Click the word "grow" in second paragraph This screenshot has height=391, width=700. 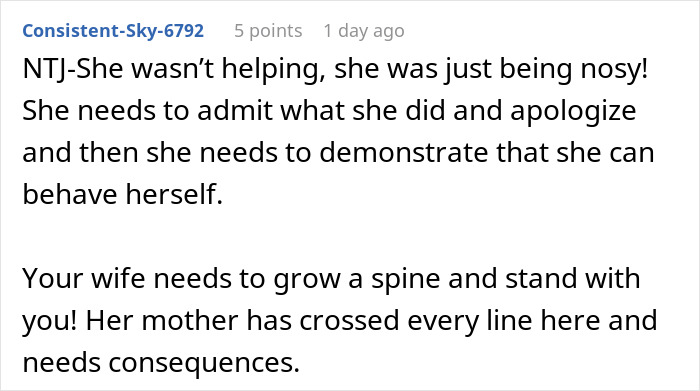coord(307,280)
